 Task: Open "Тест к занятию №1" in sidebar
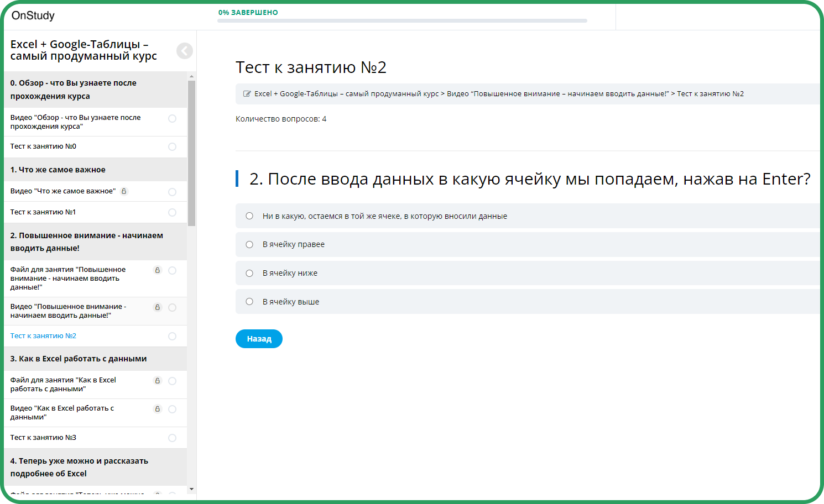(x=43, y=212)
